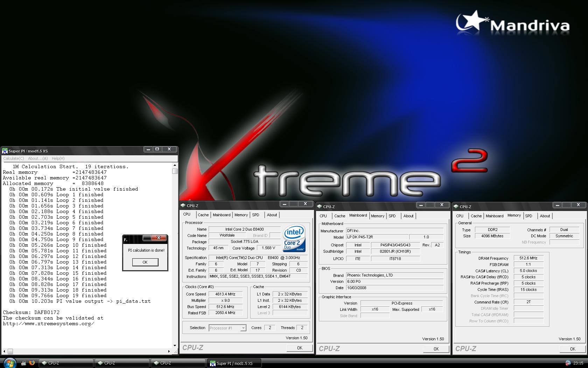Click the Core Voltage value 1.568 V
Image resolution: width=588 pixels, height=368 pixels.
(x=269, y=248)
